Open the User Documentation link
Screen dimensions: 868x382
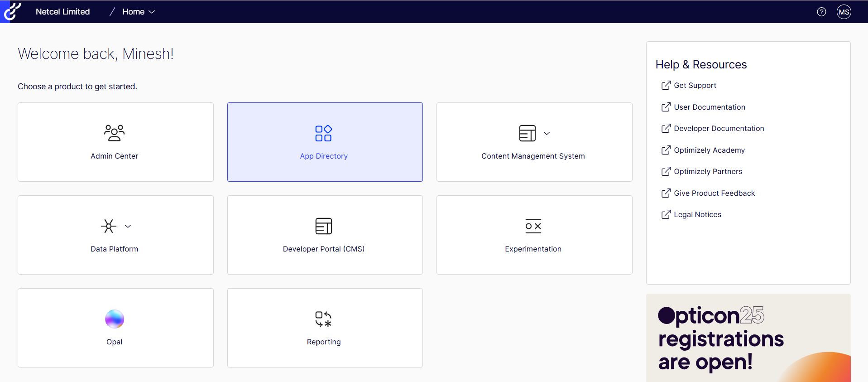click(x=710, y=107)
